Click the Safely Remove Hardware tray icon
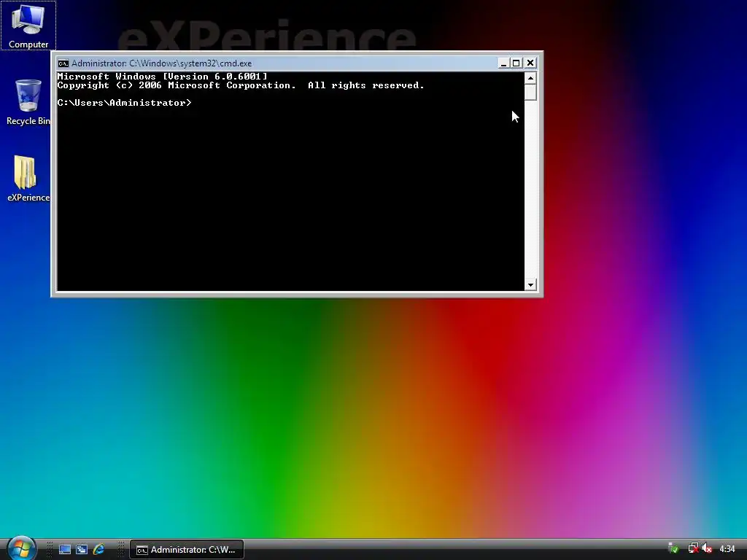Screen dimensions: 747x560 click(x=673, y=549)
